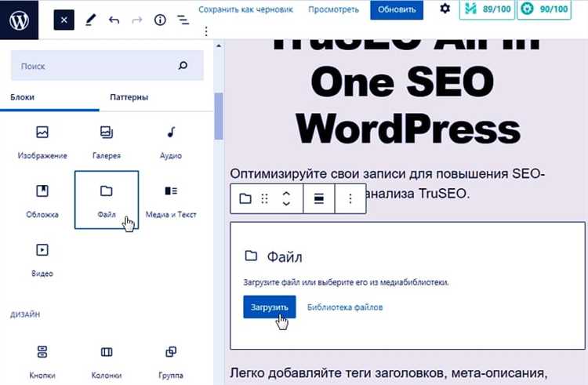Click the scrollbar up arrow
This screenshot has height=385, width=588.
click(219, 45)
